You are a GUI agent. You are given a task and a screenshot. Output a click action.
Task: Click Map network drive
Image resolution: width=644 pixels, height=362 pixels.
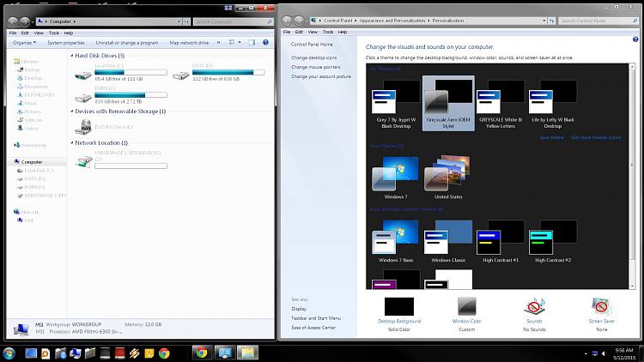point(189,43)
